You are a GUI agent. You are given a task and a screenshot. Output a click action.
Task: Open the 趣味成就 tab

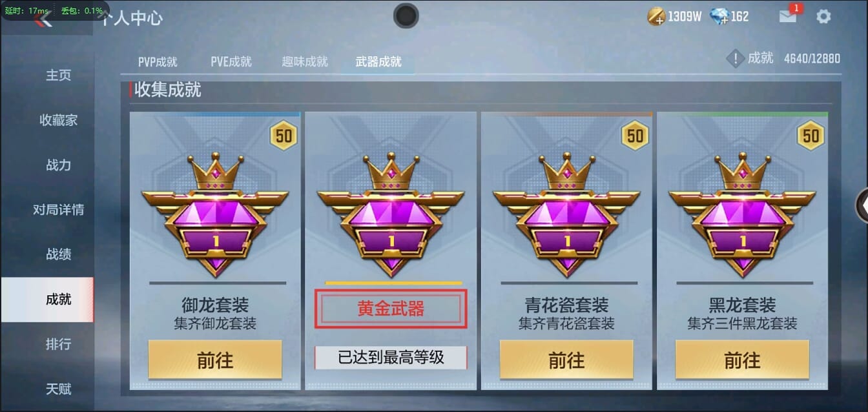click(x=305, y=62)
